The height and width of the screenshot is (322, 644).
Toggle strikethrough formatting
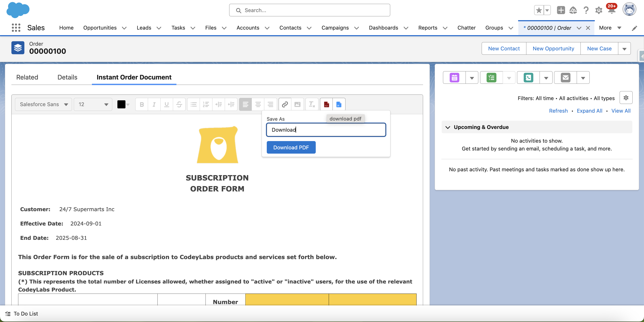[179, 104]
